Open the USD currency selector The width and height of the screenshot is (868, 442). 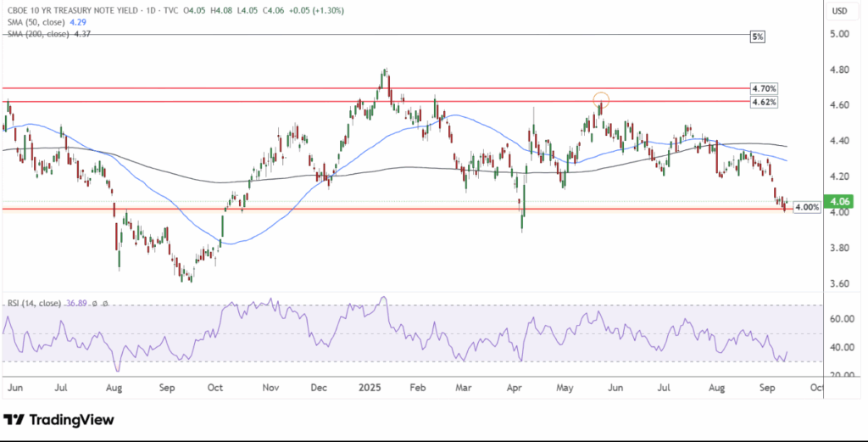point(841,11)
